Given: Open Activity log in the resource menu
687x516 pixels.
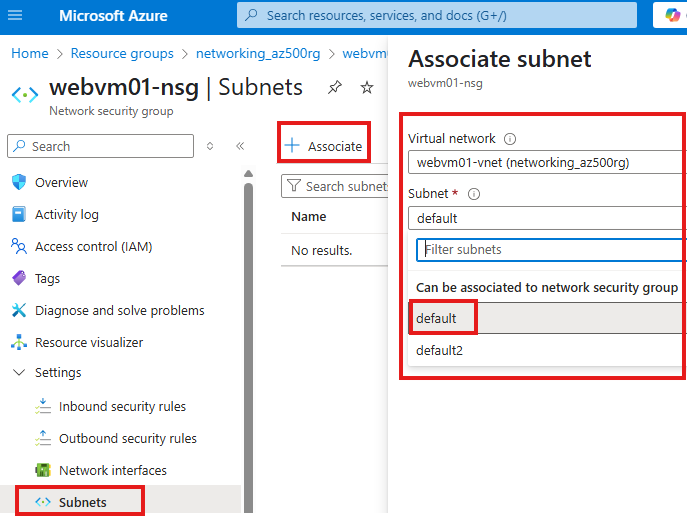Looking at the screenshot, I should point(67,215).
